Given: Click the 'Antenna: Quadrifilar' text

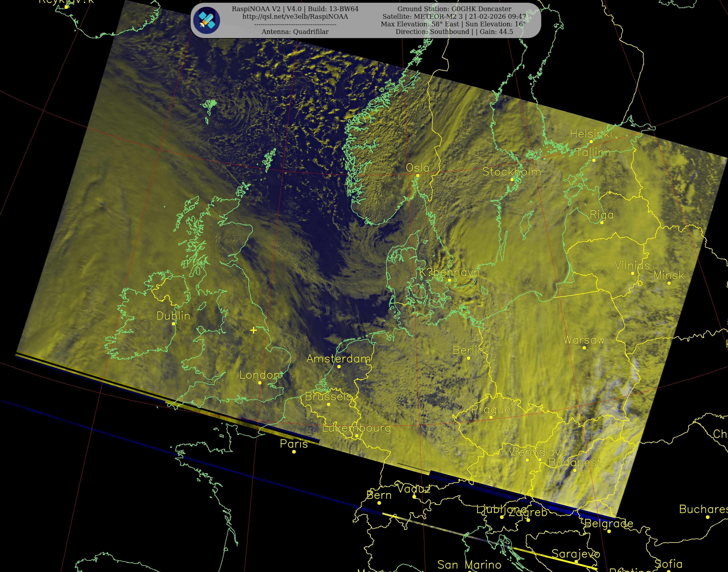Looking at the screenshot, I should (x=295, y=31).
